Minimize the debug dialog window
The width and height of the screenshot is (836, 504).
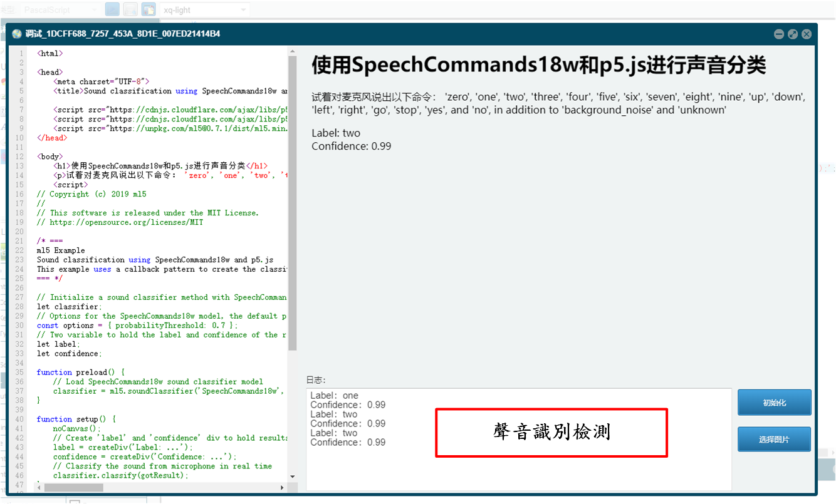(779, 34)
